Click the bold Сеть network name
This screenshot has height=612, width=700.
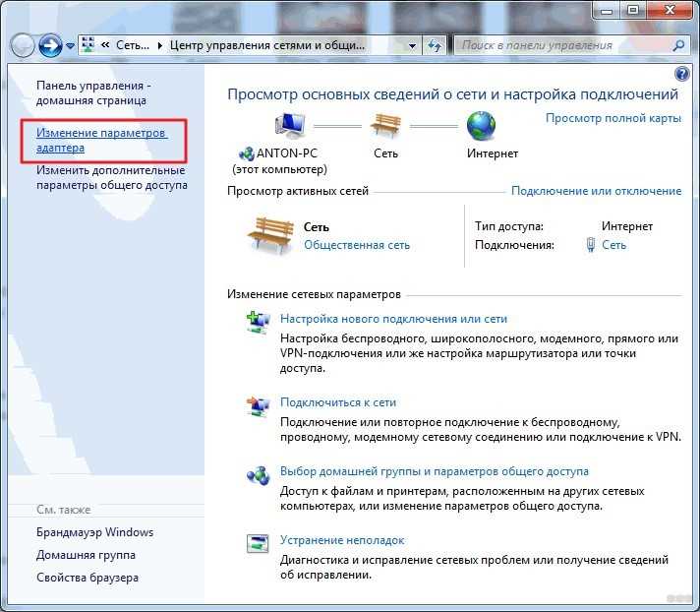coord(317,227)
